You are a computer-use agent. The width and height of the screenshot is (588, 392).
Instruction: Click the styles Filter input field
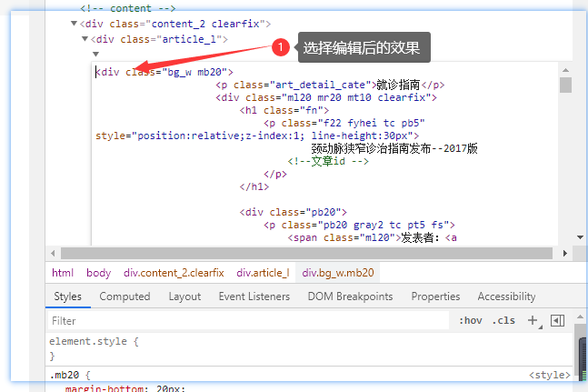(245, 321)
